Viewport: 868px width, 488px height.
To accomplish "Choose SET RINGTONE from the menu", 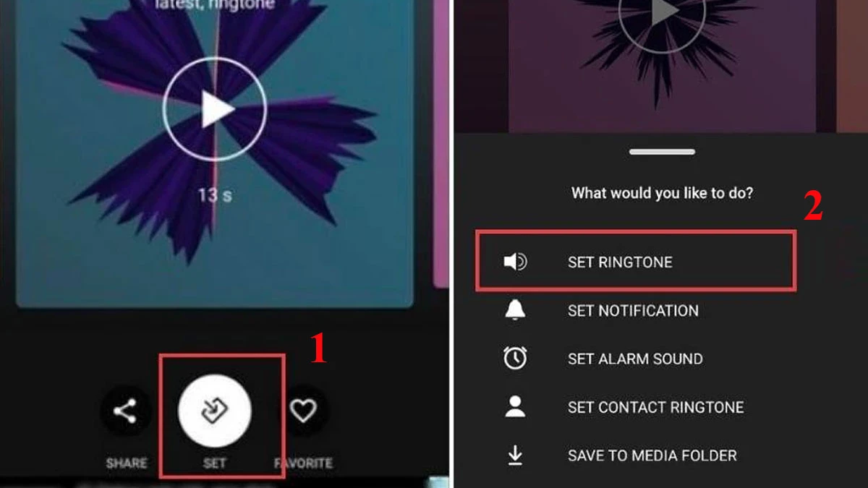I will 636,261.
